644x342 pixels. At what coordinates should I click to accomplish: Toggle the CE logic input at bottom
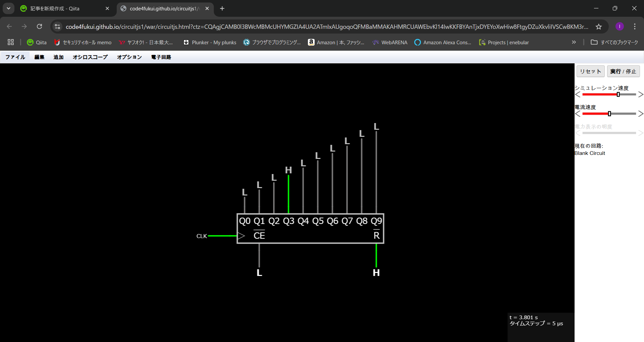pos(259,273)
